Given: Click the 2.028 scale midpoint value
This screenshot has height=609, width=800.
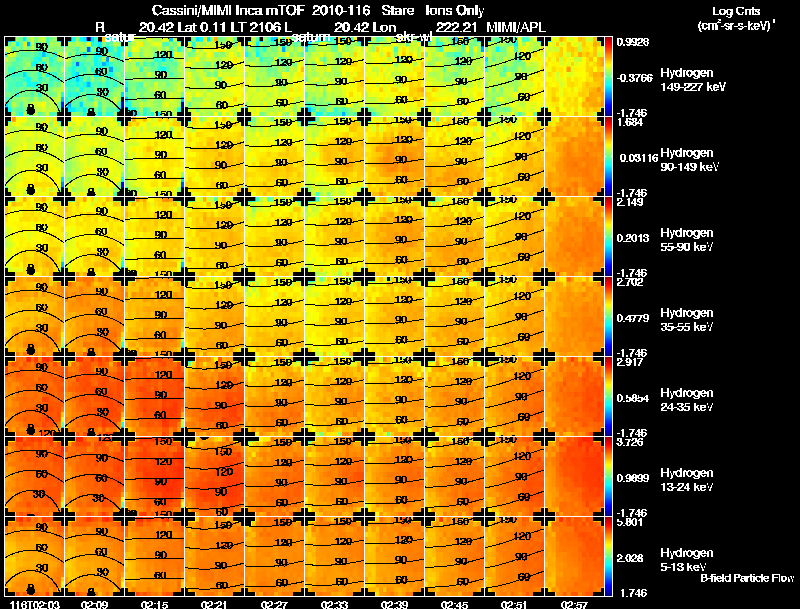Looking at the screenshot, I should 630,559.
